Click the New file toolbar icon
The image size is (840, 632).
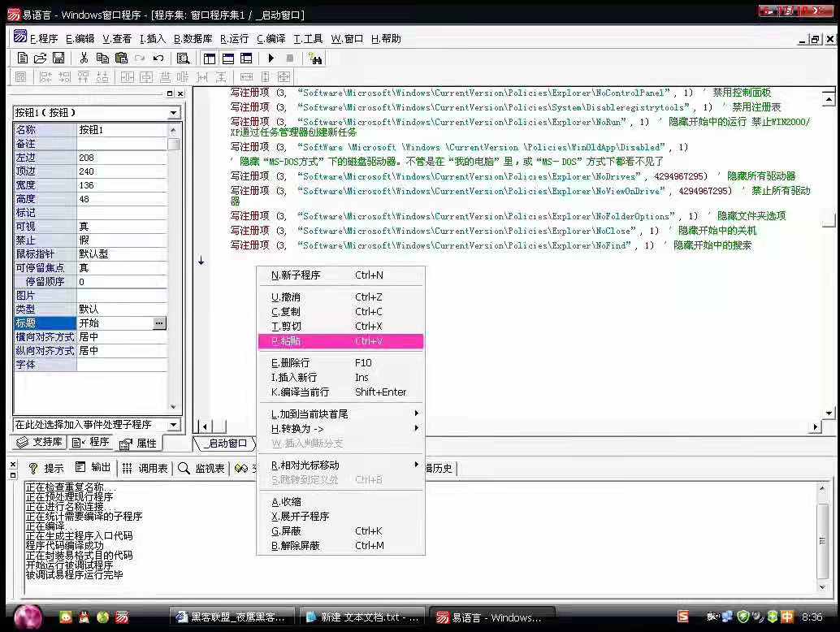23,58
